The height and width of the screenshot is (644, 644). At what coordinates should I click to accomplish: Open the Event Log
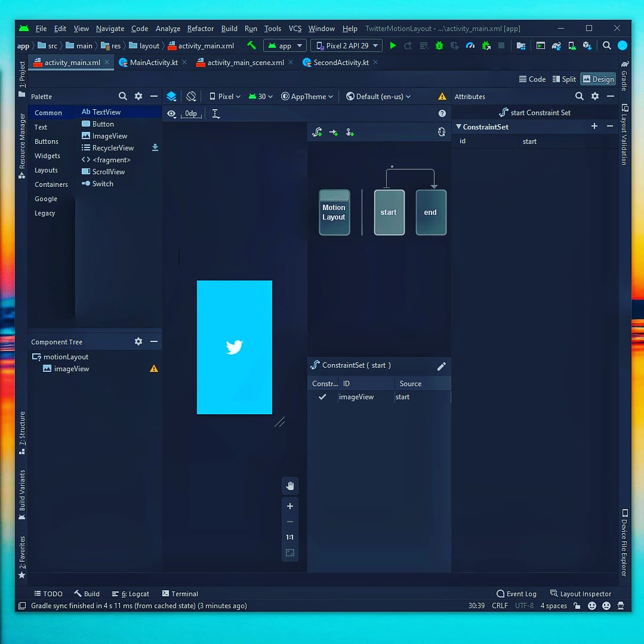coord(516,593)
